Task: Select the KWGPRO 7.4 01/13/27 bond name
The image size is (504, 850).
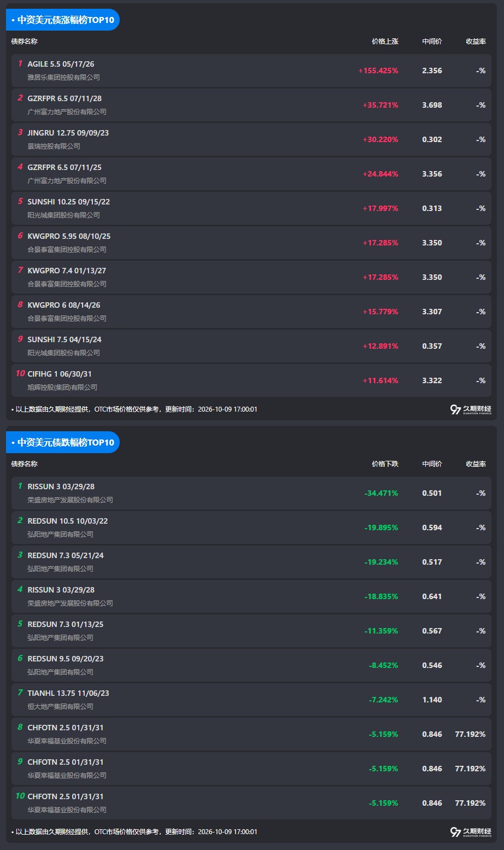Action: pyautogui.click(x=67, y=271)
